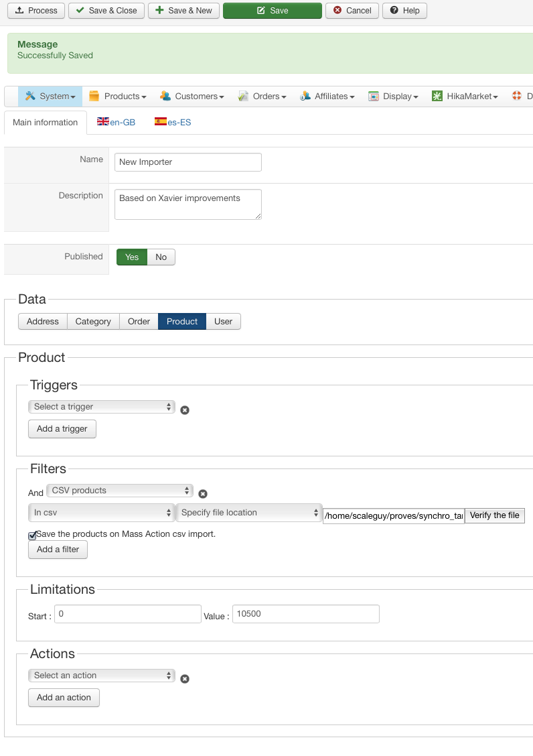The image size is (533, 756).
Task: Open the Select a trigger dropdown
Action: point(102,407)
